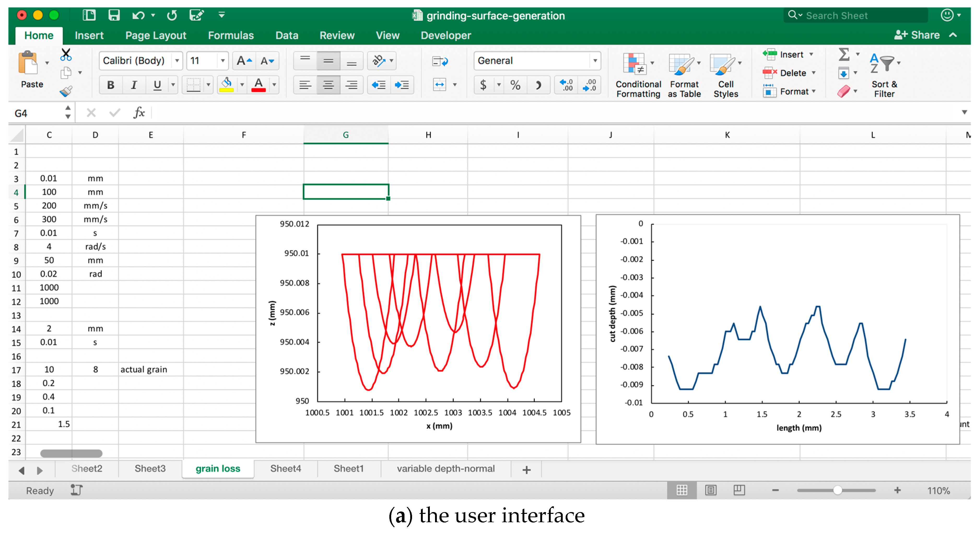
Task: Click the Cut scissors icon
Action: [66, 55]
